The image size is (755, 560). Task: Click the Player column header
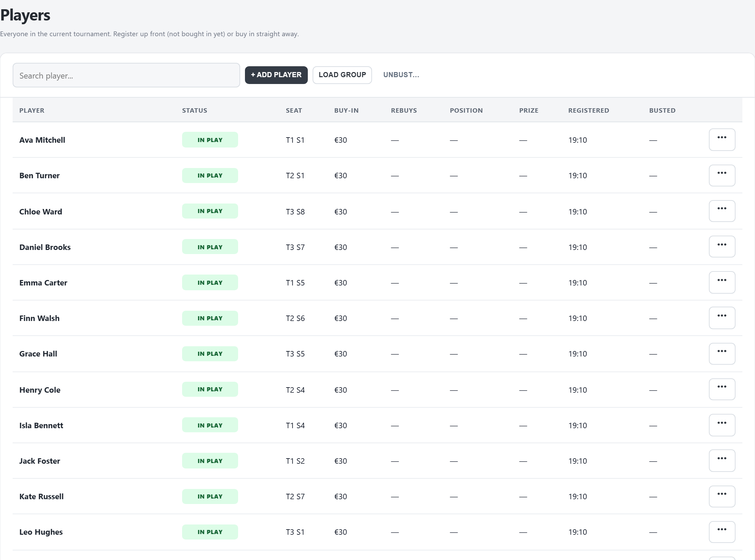[x=32, y=110]
